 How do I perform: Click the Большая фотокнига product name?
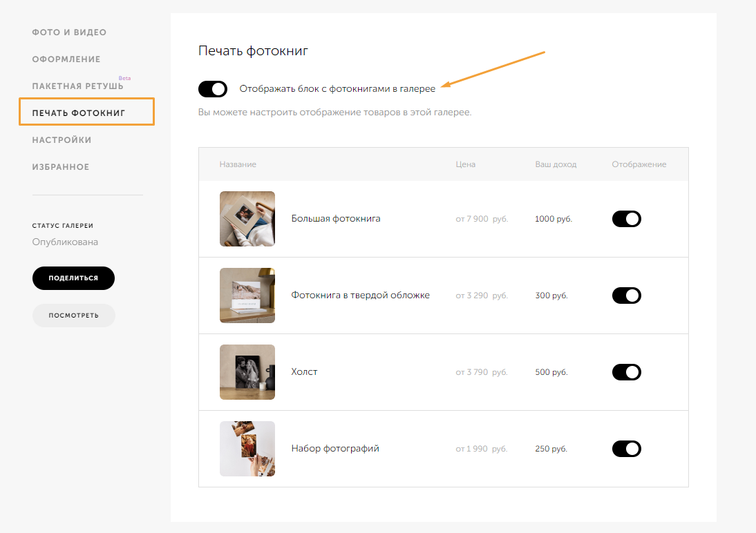tap(336, 219)
